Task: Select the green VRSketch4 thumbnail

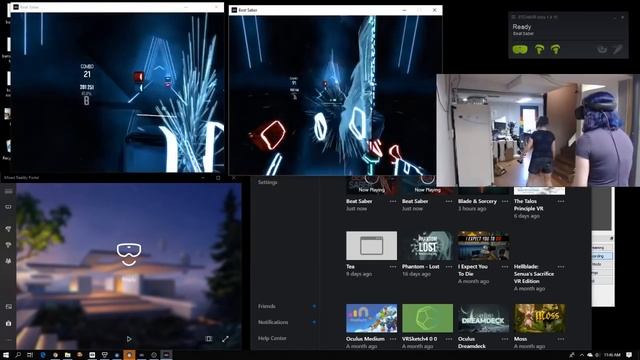Action: [x=427, y=318]
